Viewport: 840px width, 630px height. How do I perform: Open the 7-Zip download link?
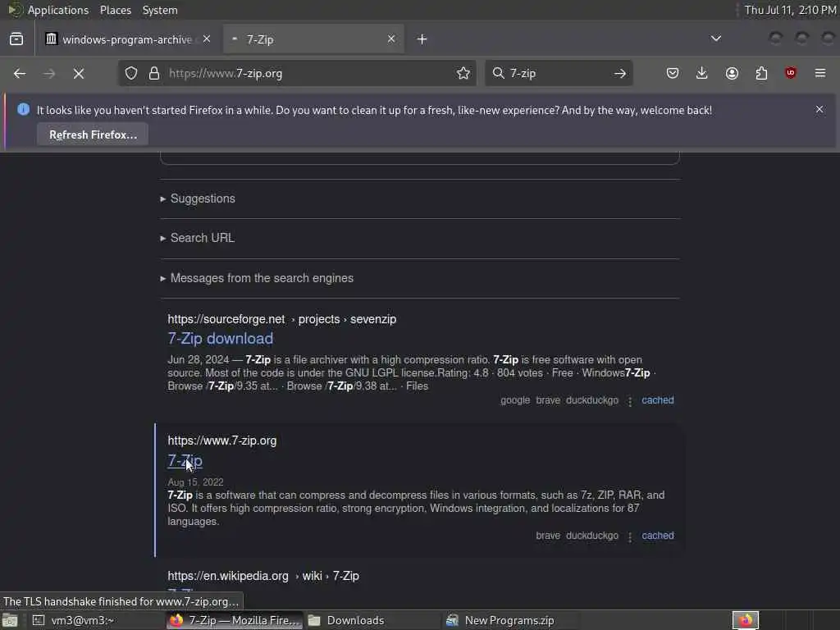pos(220,339)
